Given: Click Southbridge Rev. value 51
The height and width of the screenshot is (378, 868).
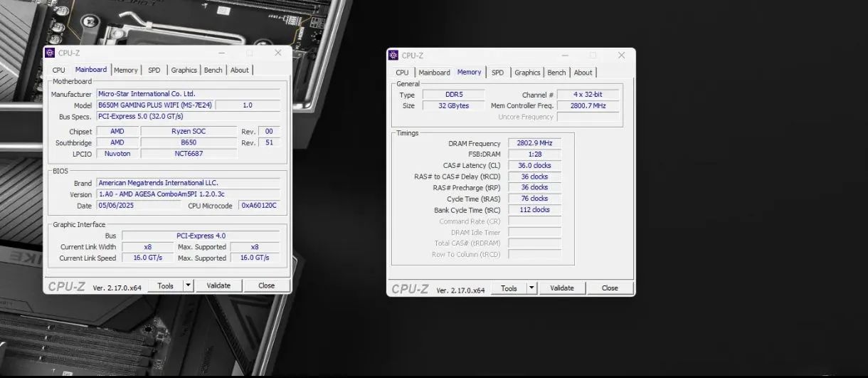Looking at the screenshot, I should pyautogui.click(x=269, y=142).
